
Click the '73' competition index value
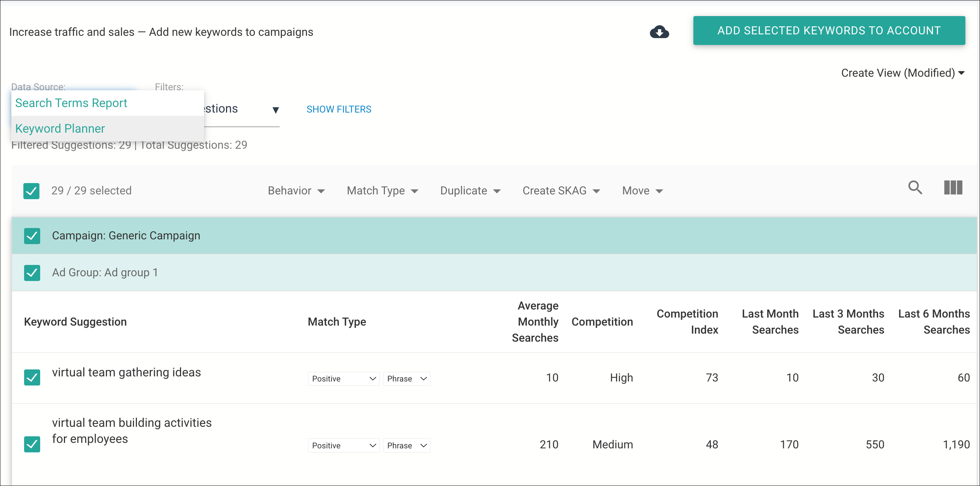tap(712, 378)
